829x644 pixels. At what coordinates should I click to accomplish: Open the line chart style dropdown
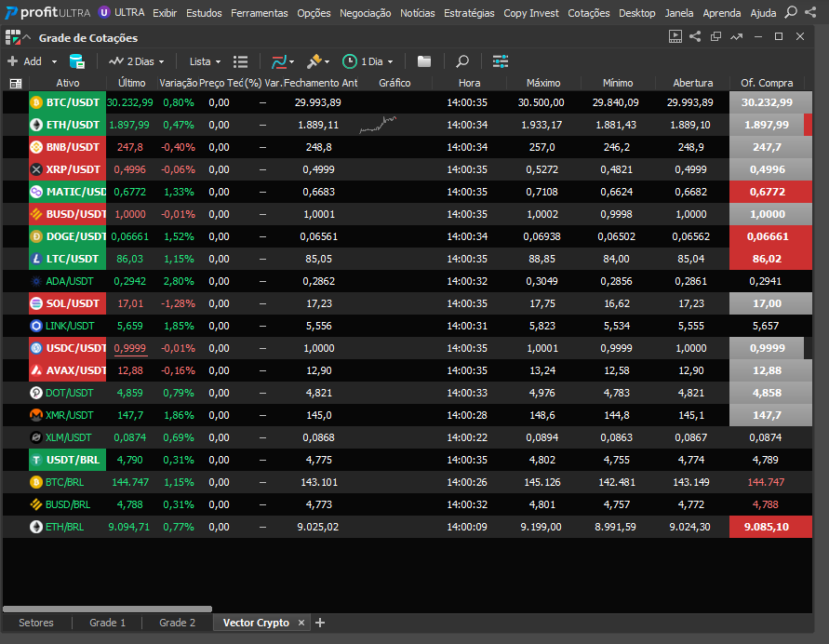(x=283, y=61)
